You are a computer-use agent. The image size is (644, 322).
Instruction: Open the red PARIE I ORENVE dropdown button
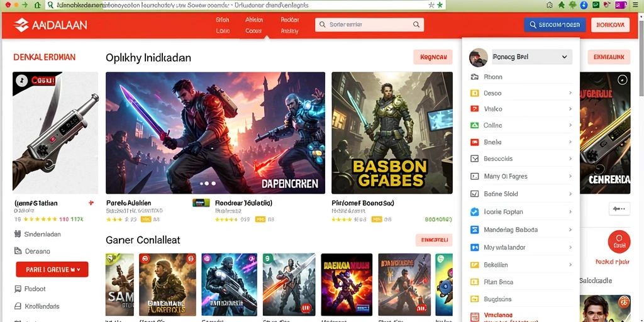pyautogui.click(x=52, y=269)
